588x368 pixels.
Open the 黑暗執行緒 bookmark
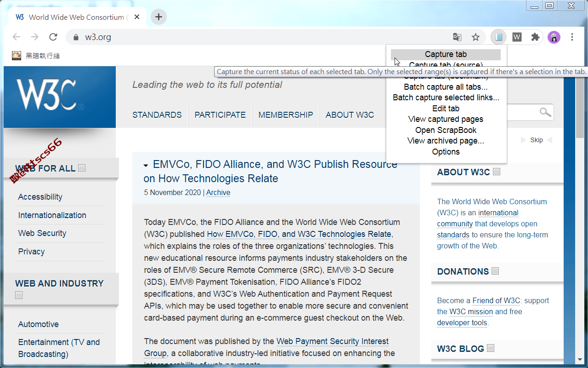point(36,56)
